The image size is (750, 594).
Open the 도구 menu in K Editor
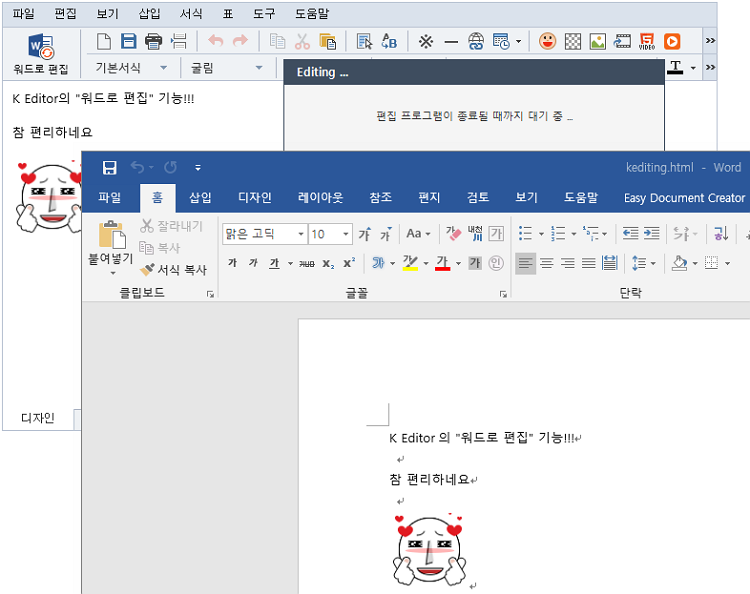(x=264, y=14)
